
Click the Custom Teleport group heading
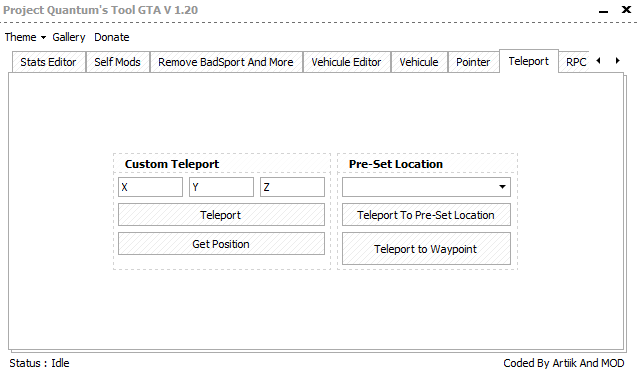(x=172, y=164)
